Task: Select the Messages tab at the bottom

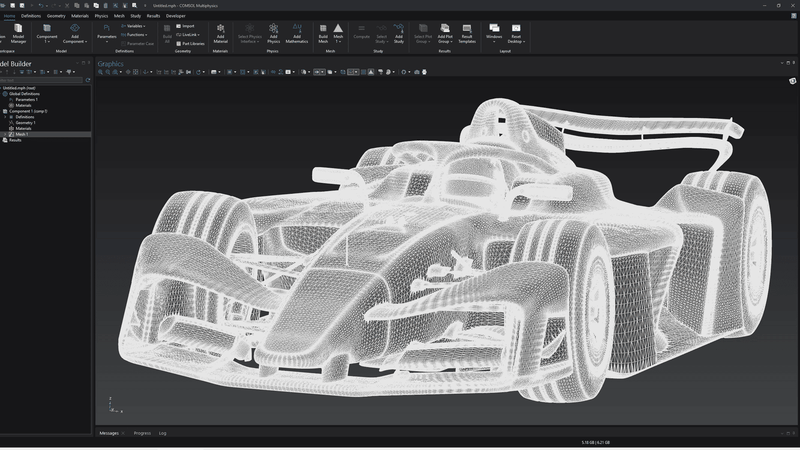Action: pos(109,433)
